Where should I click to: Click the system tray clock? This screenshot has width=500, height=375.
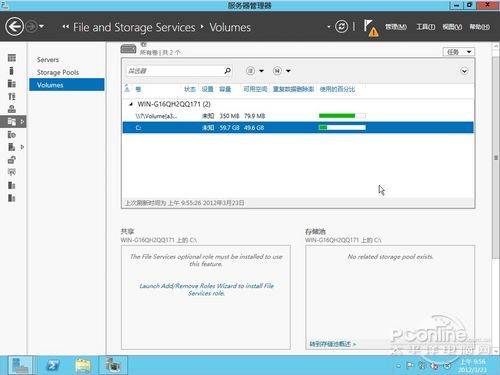click(x=472, y=365)
